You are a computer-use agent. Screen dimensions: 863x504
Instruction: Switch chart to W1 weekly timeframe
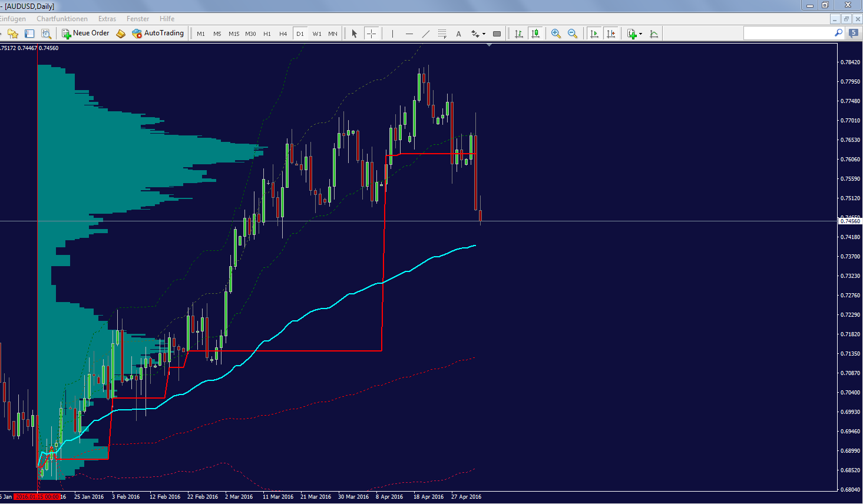pyautogui.click(x=317, y=34)
